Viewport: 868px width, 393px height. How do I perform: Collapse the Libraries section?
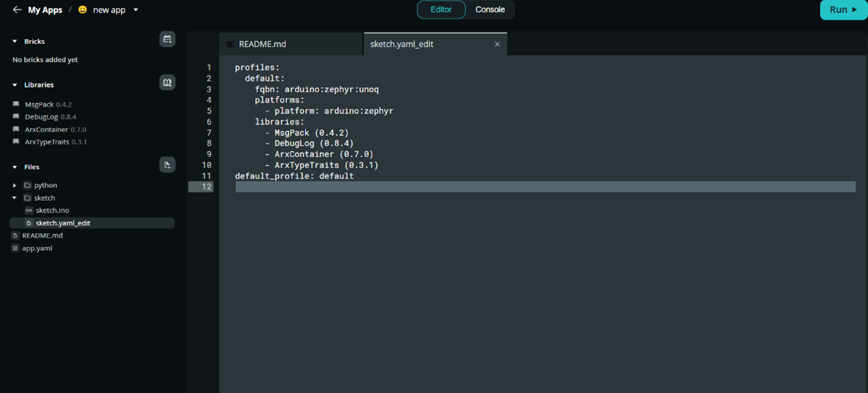point(15,85)
